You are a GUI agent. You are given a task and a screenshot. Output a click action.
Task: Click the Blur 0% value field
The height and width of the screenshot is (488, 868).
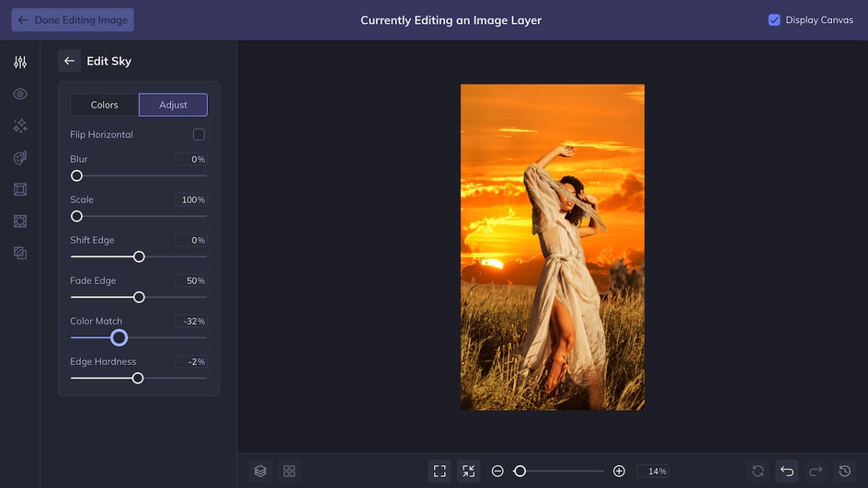pyautogui.click(x=191, y=159)
